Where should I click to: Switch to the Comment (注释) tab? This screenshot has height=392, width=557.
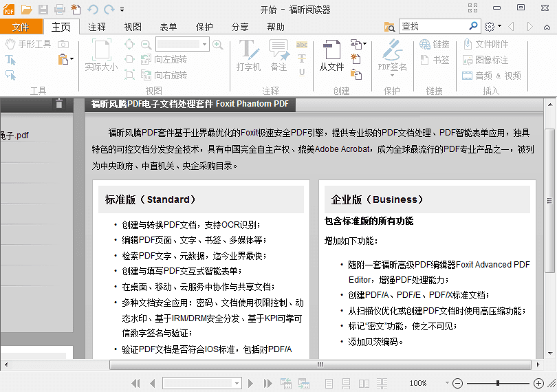tap(97, 27)
